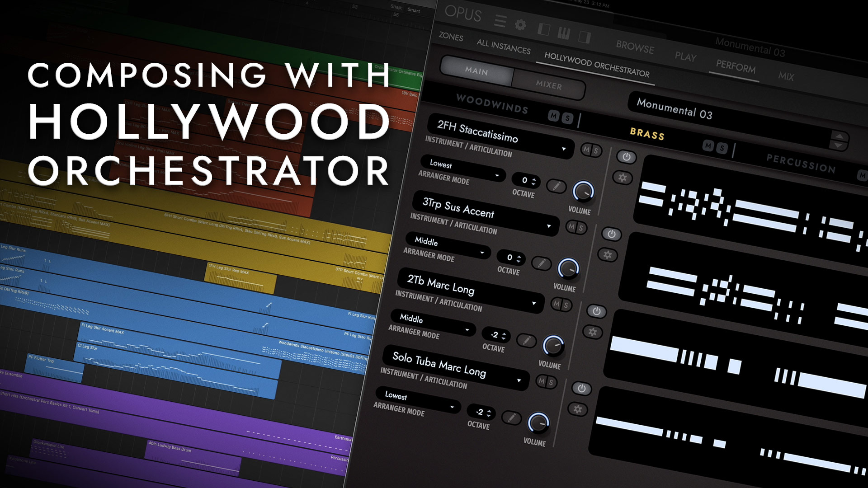Click pencil edit icon in 2FH Staccatissimo row
This screenshot has height=488, width=868.
557,186
